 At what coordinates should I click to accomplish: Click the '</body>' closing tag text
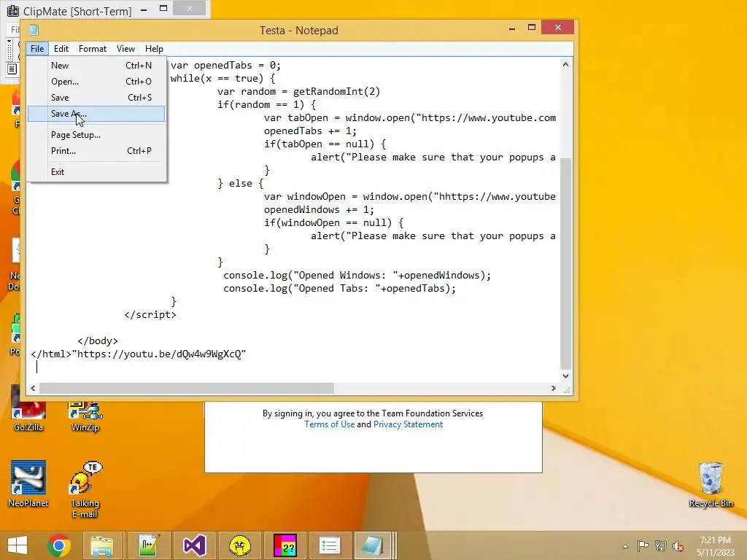coord(98,341)
